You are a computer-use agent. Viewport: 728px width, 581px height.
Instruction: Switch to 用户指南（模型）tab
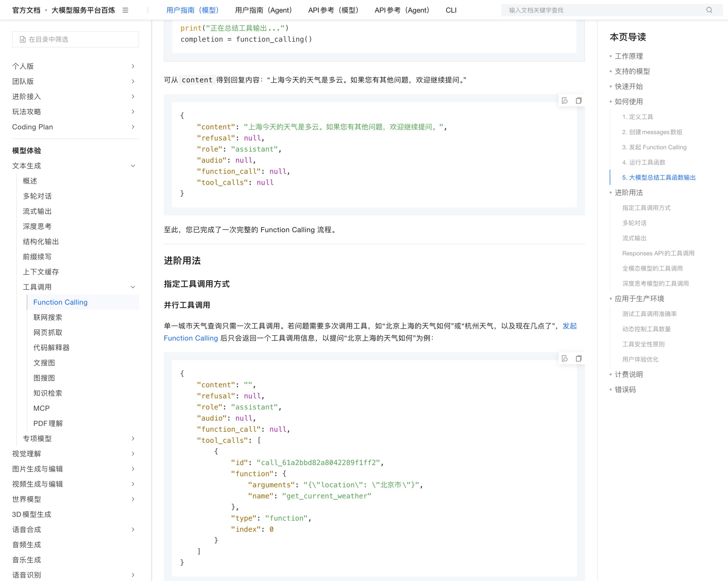point(193,10)
